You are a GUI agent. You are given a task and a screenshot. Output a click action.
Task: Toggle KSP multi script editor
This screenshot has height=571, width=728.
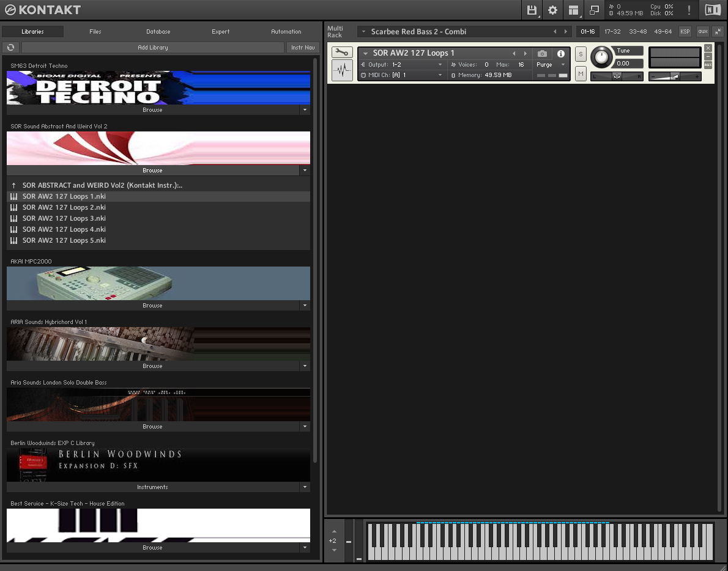pyautogui.click(x=685, y=32)
